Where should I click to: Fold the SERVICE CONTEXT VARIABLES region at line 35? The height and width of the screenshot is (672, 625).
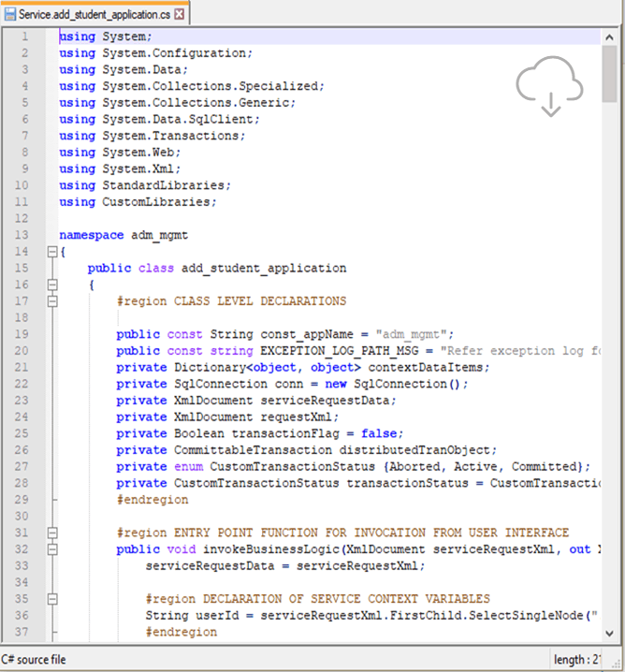(51, 599)
